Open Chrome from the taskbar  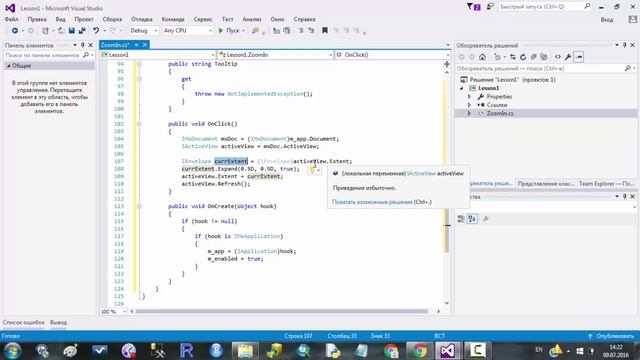[419, 351]
